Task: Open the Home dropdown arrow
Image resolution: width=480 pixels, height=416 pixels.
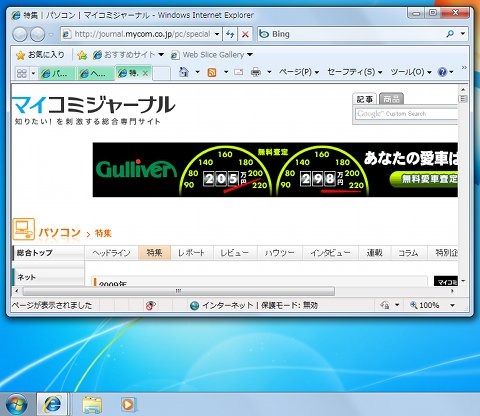Action: coord(197,72)
